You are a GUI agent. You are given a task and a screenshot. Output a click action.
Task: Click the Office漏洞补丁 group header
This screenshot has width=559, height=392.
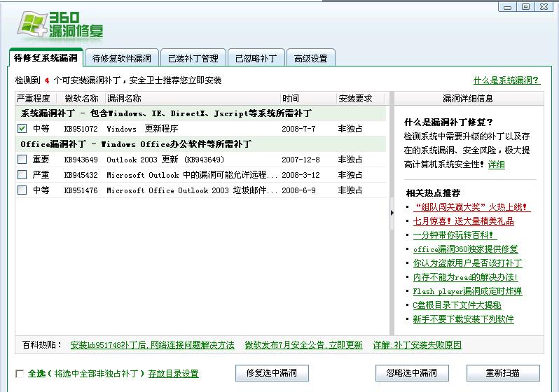pyautogui.click(x=201, y=144)
